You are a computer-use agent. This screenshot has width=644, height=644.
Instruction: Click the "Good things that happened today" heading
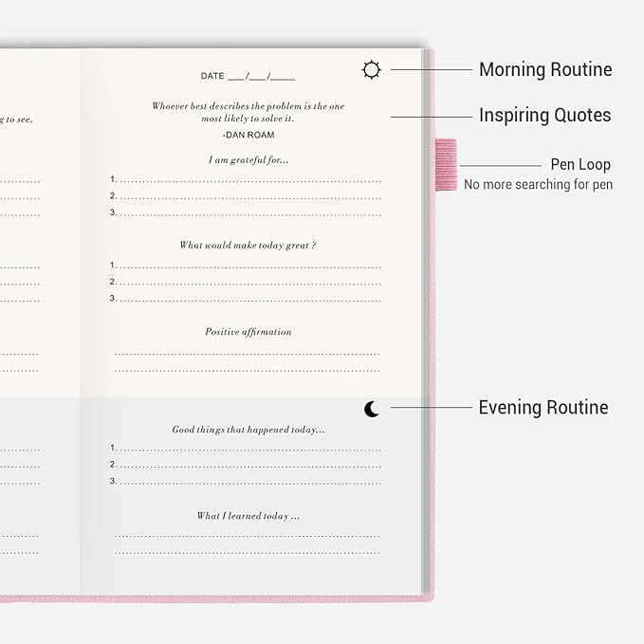[248, 430]
